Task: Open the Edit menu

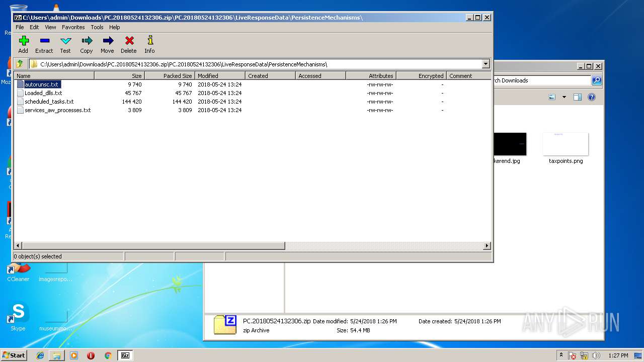Action: pos(34,27)
